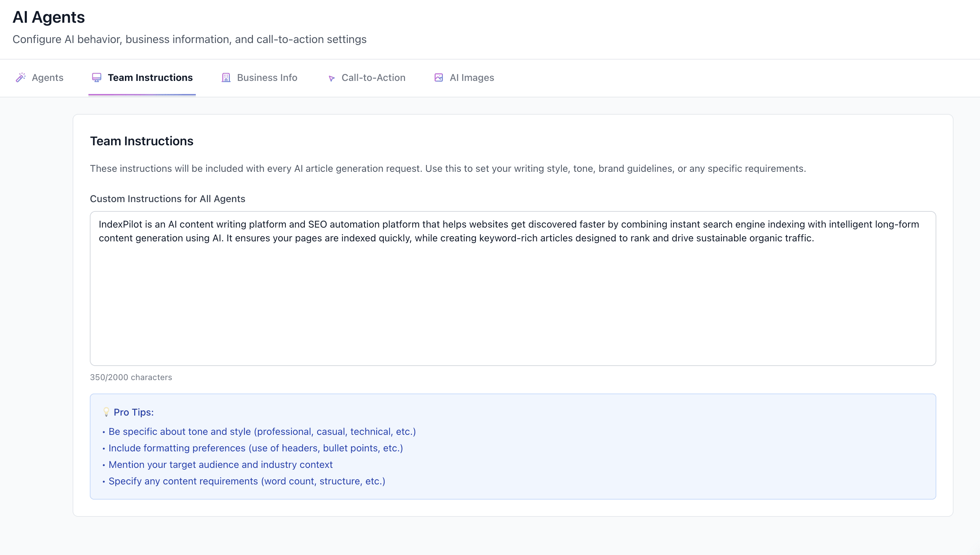Open the AI Images tab
Screen dimensions: 980x555
click(471, 77)
